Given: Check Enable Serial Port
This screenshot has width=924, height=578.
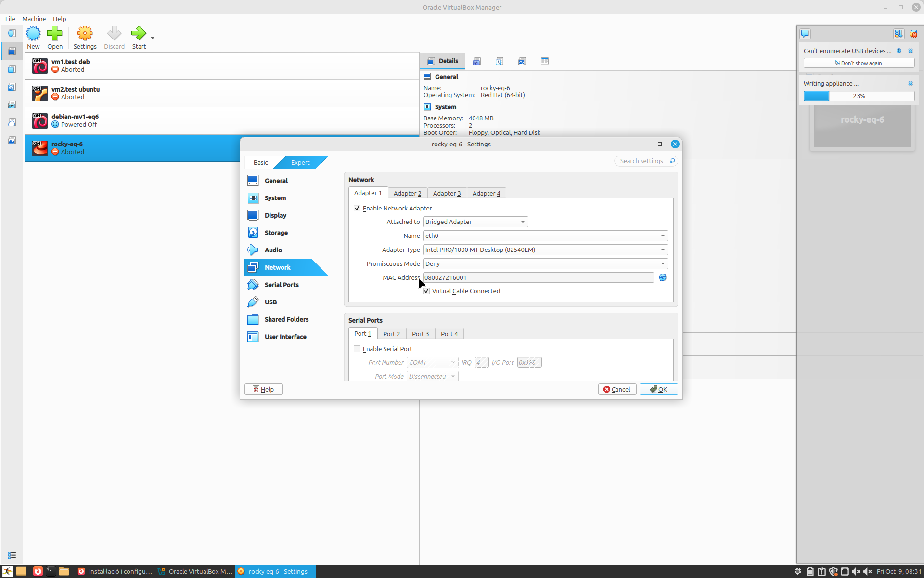Looking at the screenshot, I should click(x=357, y=349).
